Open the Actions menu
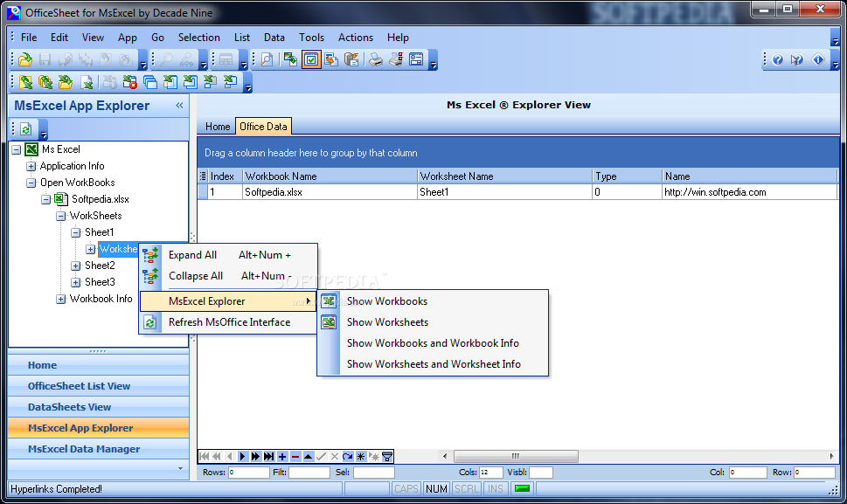847x504 pixels. pos(356,38)
